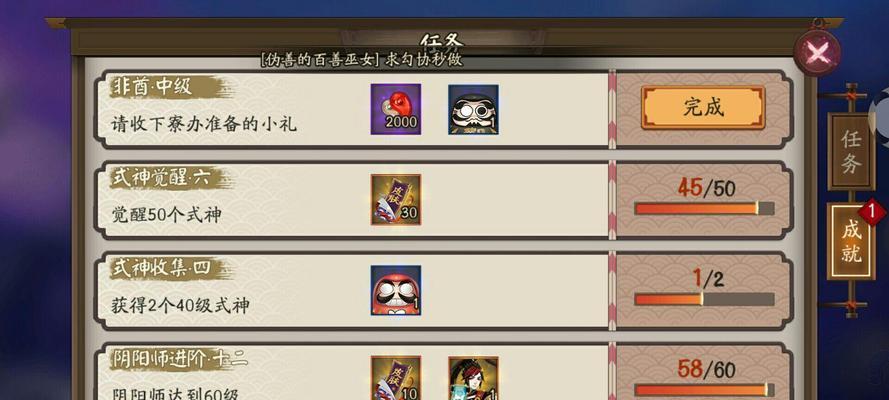Viewport: 889px width, 400px height.
Task: Click the 45/50 awakening progress bar
Action: point(704,208)
